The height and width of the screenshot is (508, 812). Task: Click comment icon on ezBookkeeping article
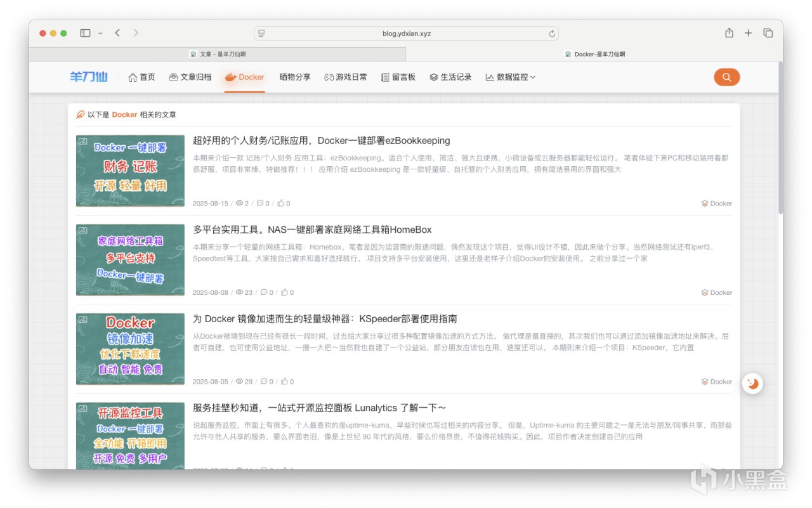click(x=260, y=204)
